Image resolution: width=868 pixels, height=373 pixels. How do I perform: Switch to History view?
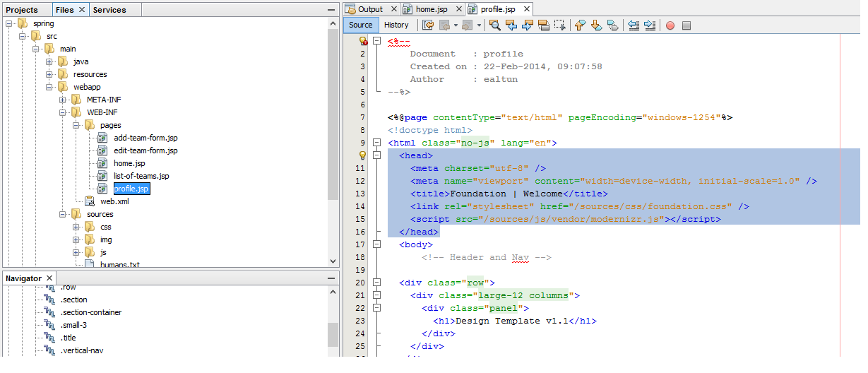[396, 25]
